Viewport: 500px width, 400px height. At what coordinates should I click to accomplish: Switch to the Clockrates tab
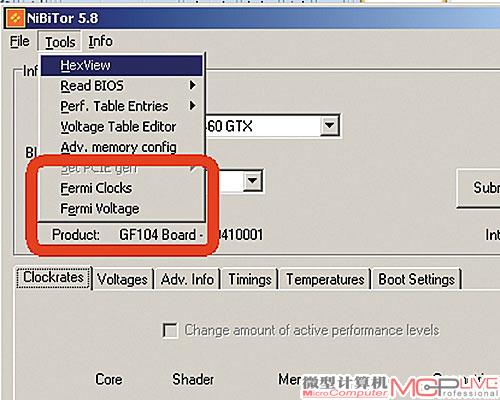click(53, 277)
